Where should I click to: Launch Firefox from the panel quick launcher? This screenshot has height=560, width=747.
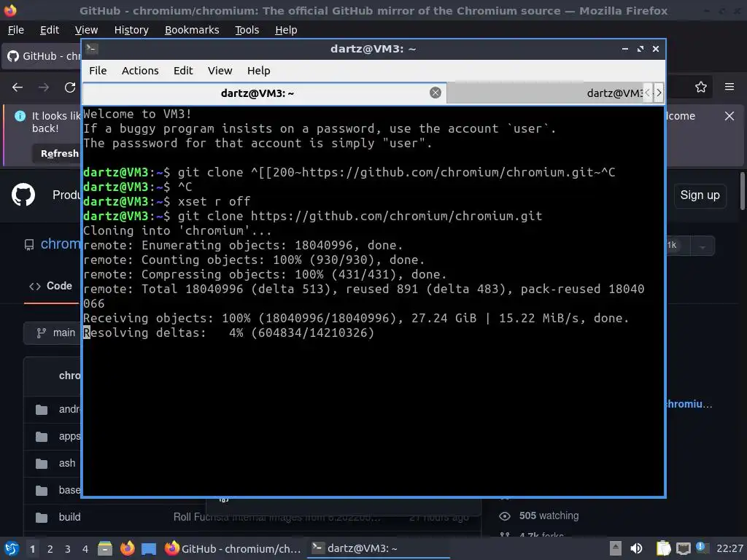coord(127,548)
